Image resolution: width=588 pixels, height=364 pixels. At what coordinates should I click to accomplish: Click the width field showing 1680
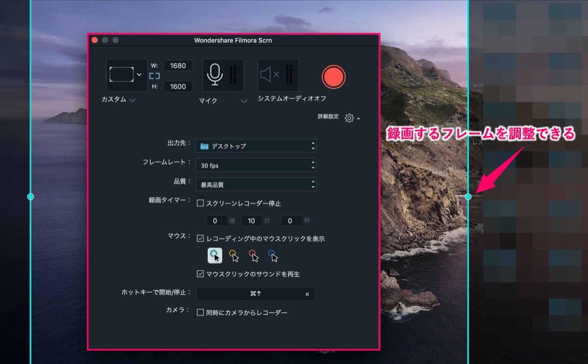178,66
